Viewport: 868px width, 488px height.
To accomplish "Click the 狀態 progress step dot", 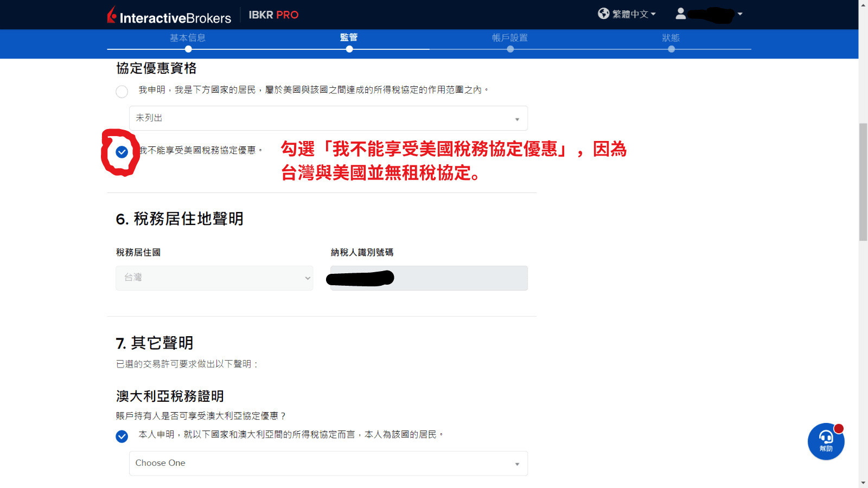I will (x=672, y=49).
